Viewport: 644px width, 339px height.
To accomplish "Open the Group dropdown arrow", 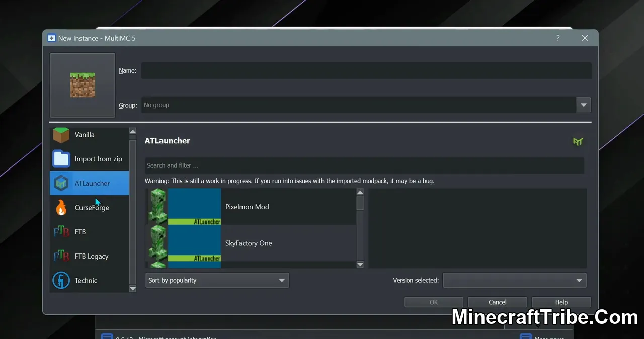I will [x=584, y=105].
